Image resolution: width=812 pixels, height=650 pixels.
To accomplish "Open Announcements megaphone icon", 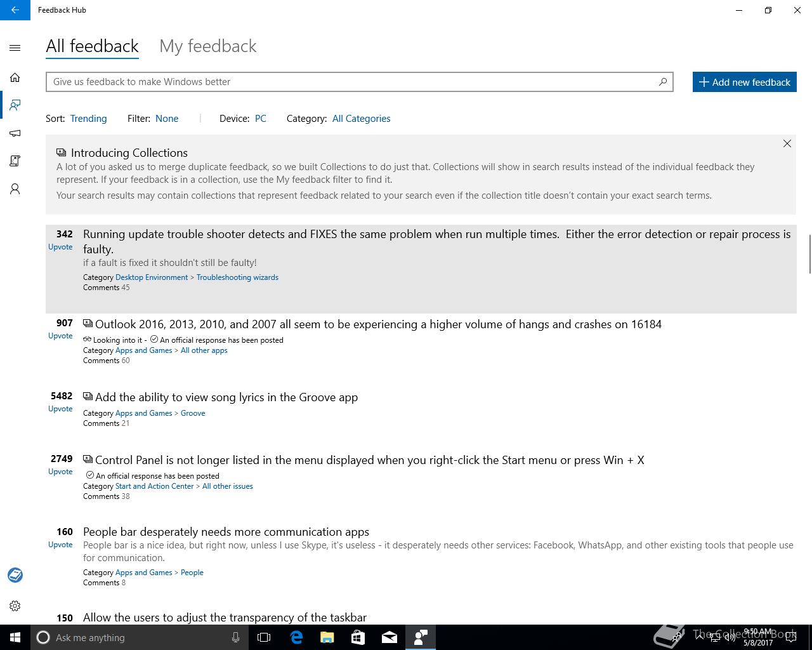I will pyautogui.click(x=15, y=133).
